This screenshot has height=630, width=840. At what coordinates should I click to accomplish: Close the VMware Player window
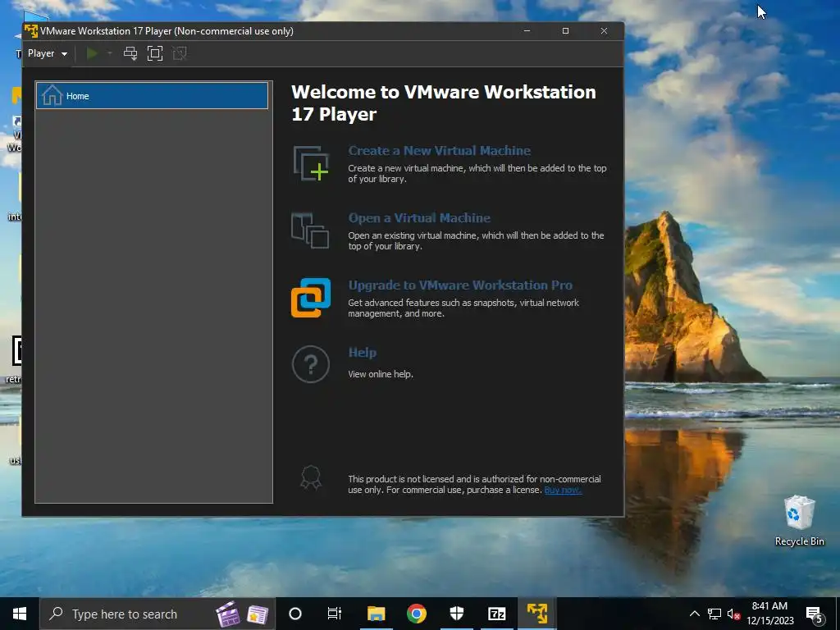[604, 31]
